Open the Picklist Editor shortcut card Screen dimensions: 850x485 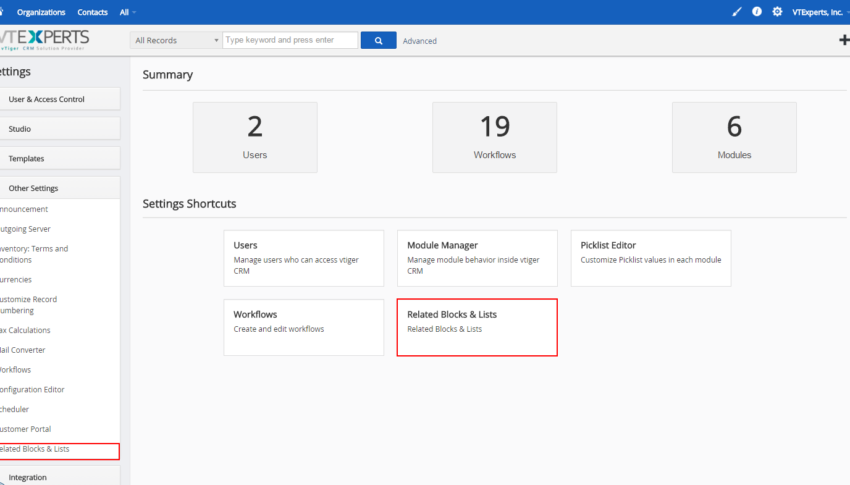[x=651, y=258]
